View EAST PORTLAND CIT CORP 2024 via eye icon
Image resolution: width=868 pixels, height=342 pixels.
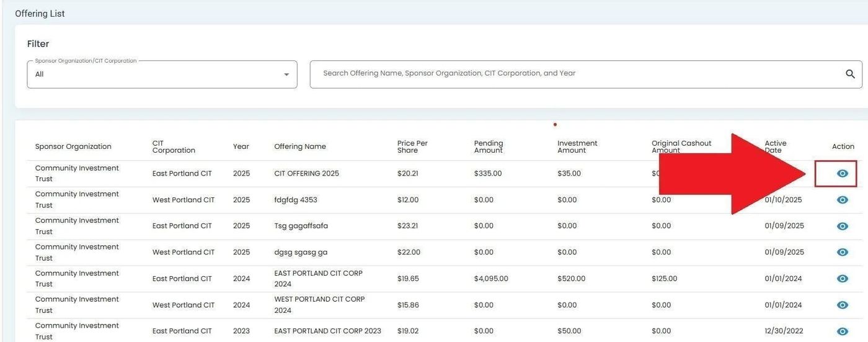click(x=842, y=279)
